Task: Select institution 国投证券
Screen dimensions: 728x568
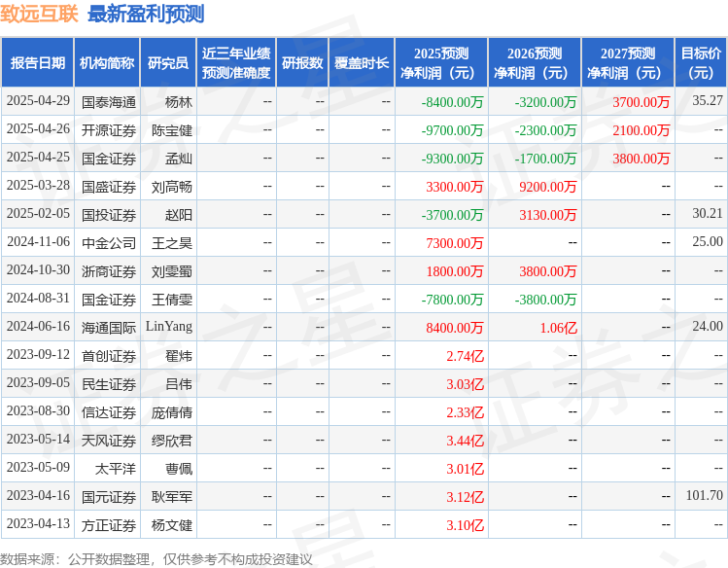Action: point(109,215)
